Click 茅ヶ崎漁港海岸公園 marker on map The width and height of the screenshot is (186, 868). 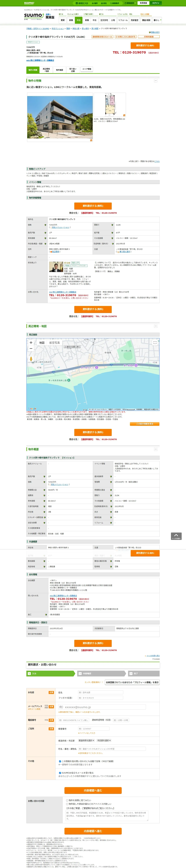click(69, 380)
